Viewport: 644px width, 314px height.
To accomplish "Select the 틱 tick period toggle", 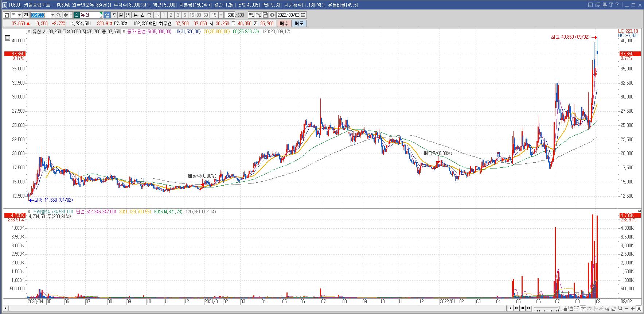I will click(x=149, y=15).
